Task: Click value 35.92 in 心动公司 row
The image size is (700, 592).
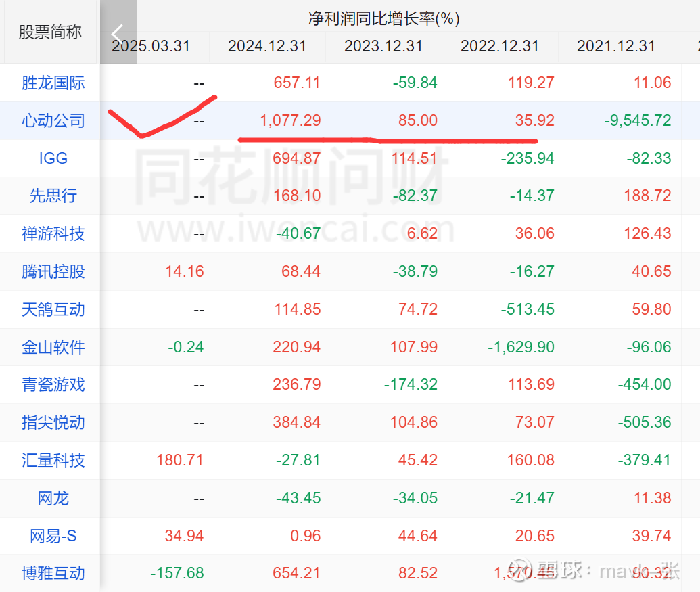Action: [535, 120]
